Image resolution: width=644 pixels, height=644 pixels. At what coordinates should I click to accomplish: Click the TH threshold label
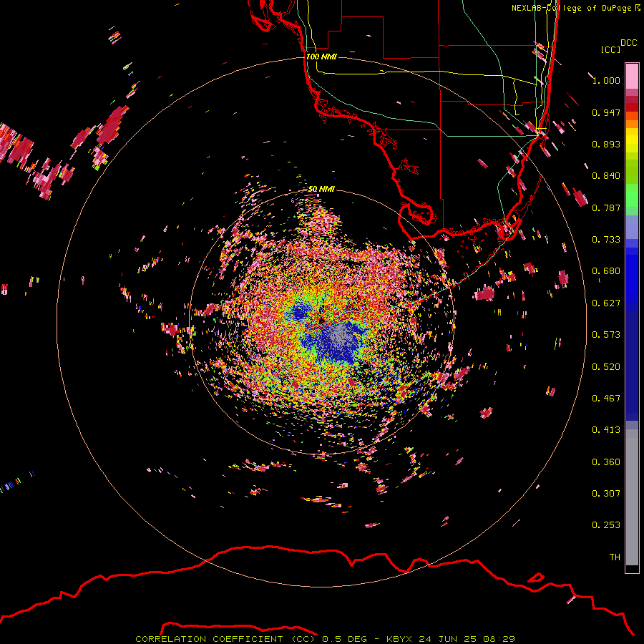[x=615, y=557]
